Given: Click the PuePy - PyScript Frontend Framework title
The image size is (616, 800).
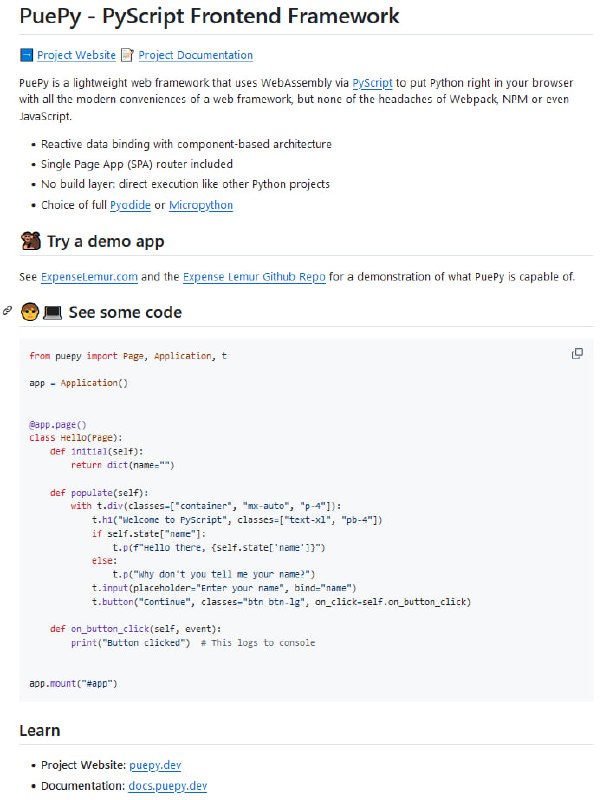Looking at the screenshot, I should pyautogui.click(x=209, y=17).
